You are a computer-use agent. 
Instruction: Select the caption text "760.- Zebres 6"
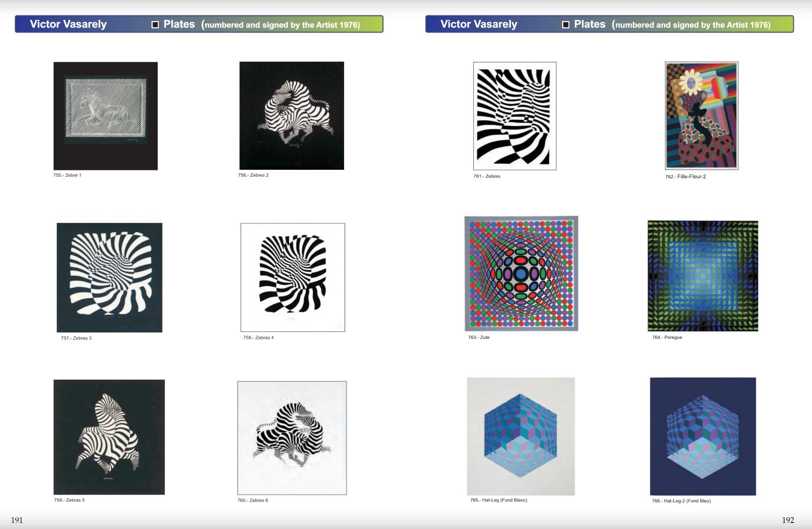(x=253, y=501)
